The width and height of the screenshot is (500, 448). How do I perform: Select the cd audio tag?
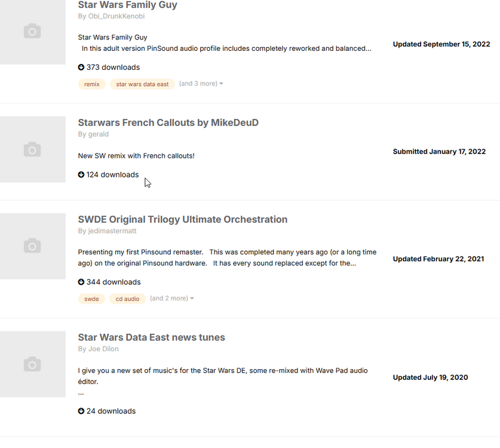tap(127, 298)
